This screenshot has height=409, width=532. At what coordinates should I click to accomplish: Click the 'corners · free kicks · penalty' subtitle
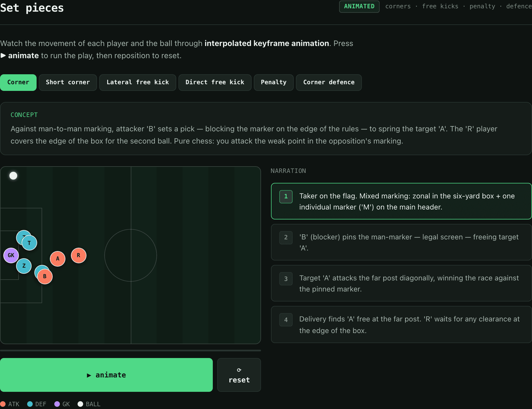point(459,6)
